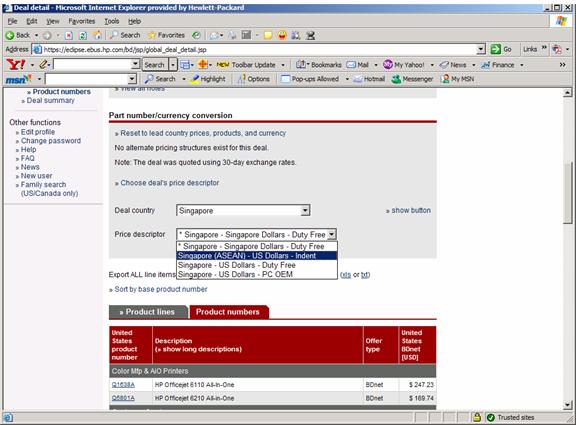
Task: Open the IE Search toolbar button
Action: 125,35
